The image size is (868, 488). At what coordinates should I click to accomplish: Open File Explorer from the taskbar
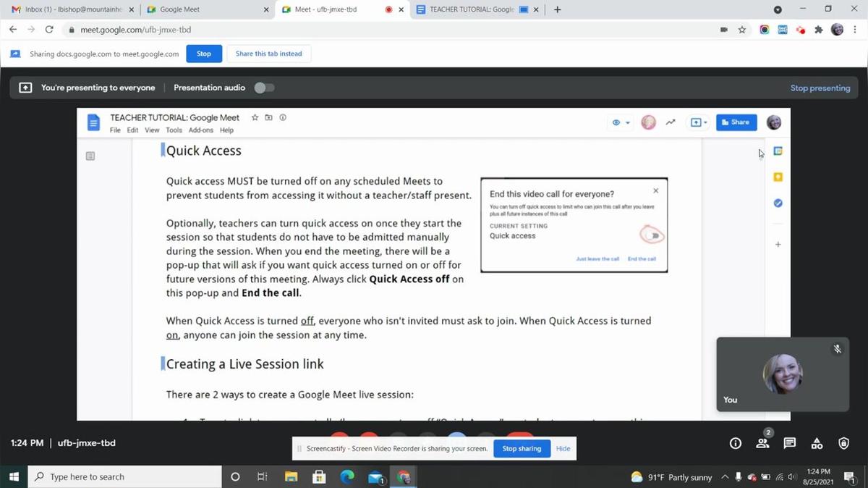point(291,476)
